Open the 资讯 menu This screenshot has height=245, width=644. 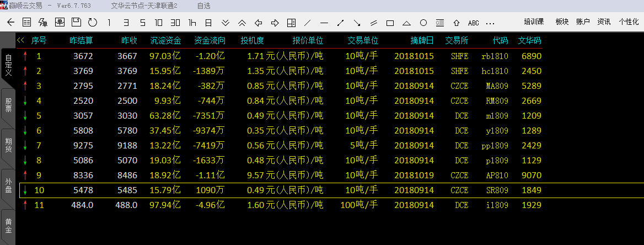click(604, 22)
